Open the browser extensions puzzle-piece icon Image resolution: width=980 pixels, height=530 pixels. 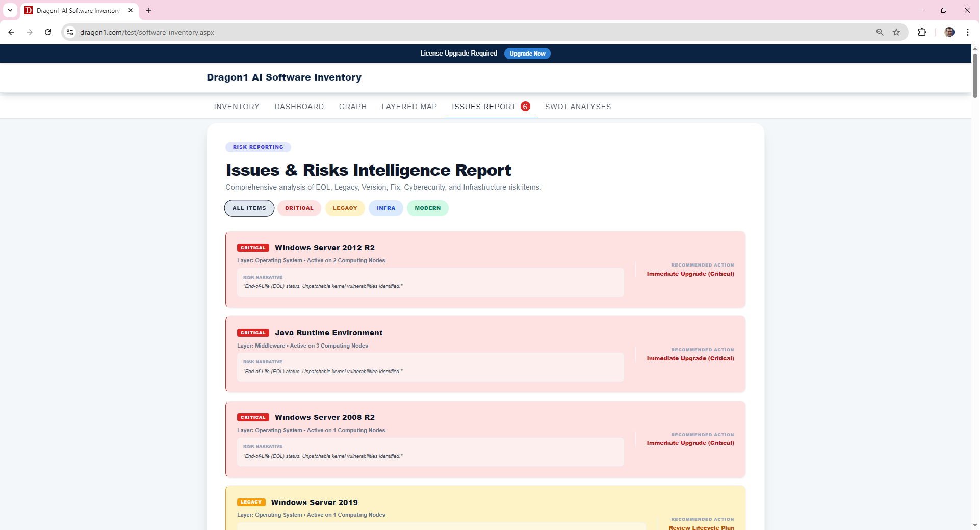click(x=922, y=32)
